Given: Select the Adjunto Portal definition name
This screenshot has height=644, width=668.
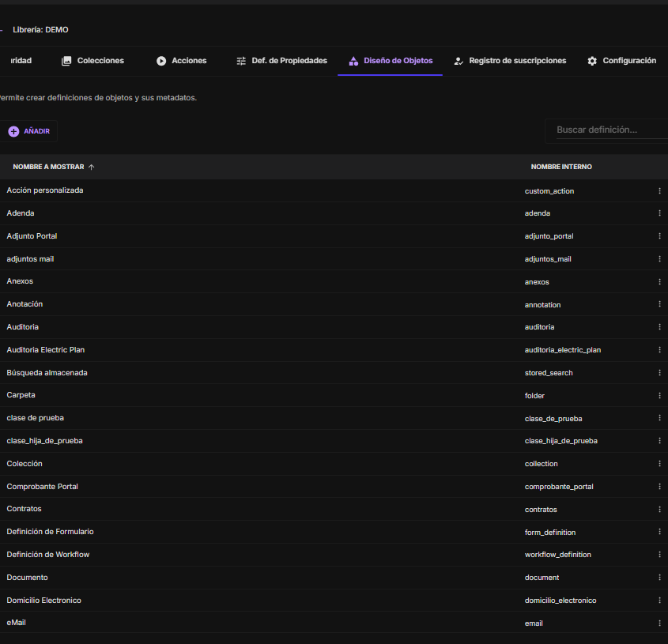Looking at the screenshot, I should [x=32, y=236].
